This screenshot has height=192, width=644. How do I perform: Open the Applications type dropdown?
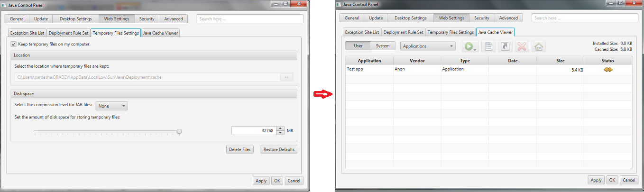(x=428, y=46)
